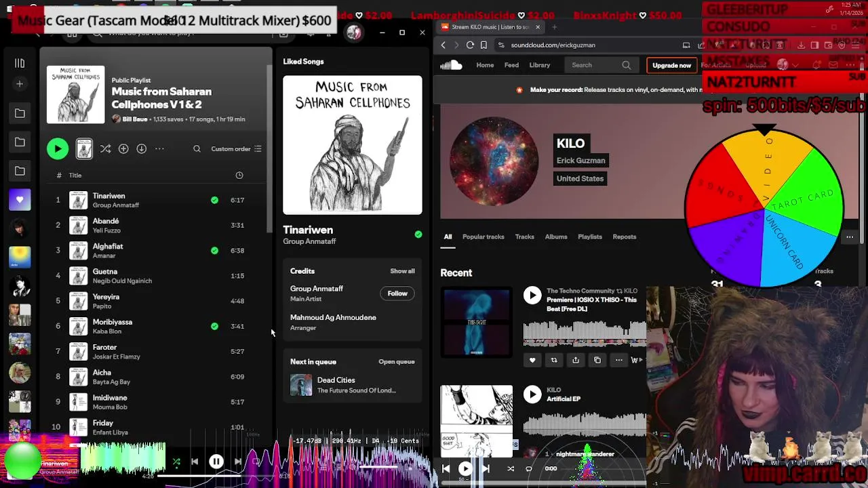Viewport: 868px width, 488px height.
Task: Select the Yereyira track row
Action: point(157,301)
